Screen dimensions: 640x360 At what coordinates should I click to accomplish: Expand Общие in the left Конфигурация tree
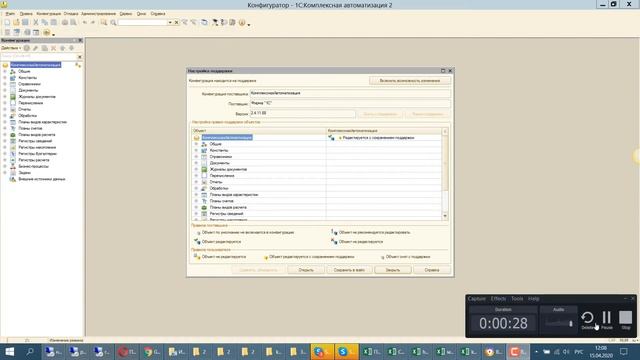5,71
